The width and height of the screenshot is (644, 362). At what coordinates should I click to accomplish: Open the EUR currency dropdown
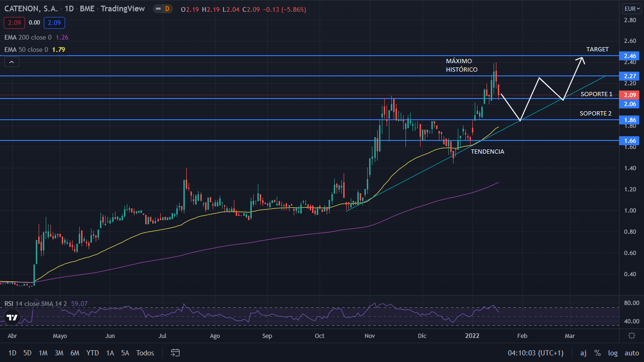[x=631, y=8]
